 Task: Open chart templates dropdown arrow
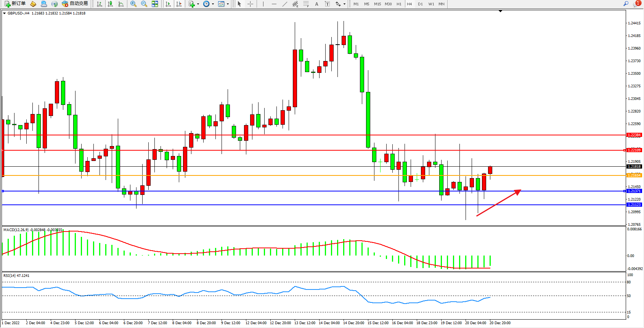(x=228, y=4)
